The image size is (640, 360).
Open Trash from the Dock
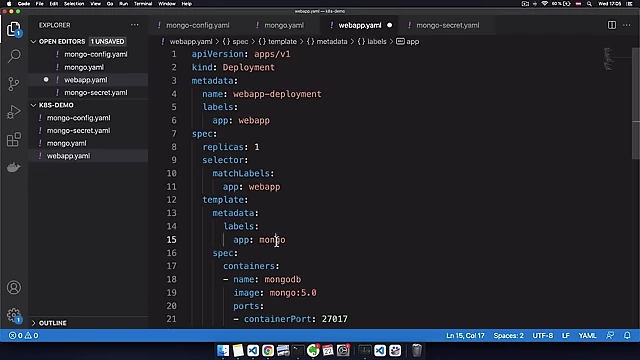416,350
